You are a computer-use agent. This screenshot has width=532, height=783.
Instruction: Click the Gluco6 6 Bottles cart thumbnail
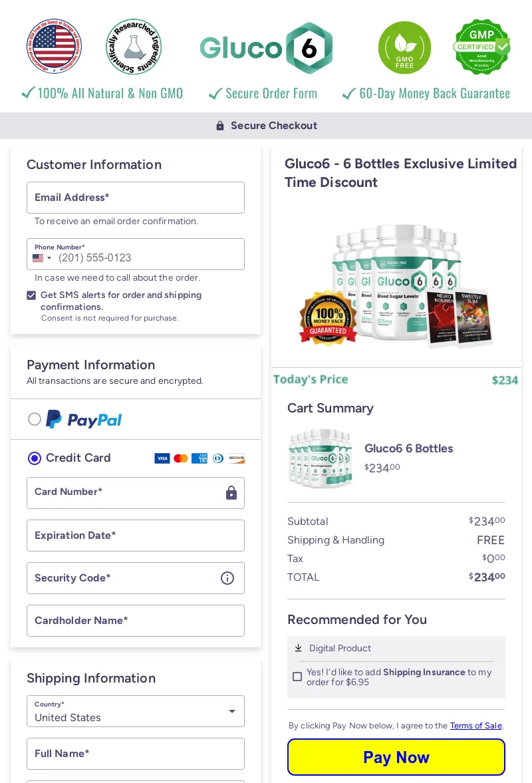click(x=320, y=458)
